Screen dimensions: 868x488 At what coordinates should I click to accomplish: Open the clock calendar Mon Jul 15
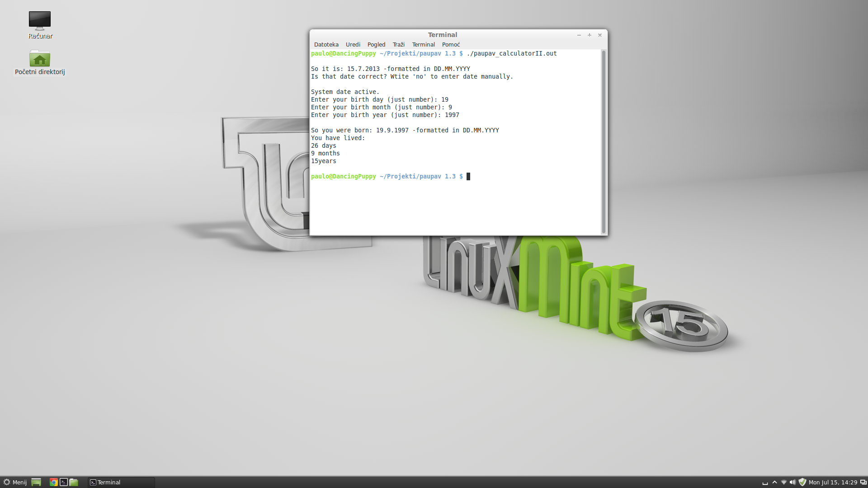coord(833,483)
